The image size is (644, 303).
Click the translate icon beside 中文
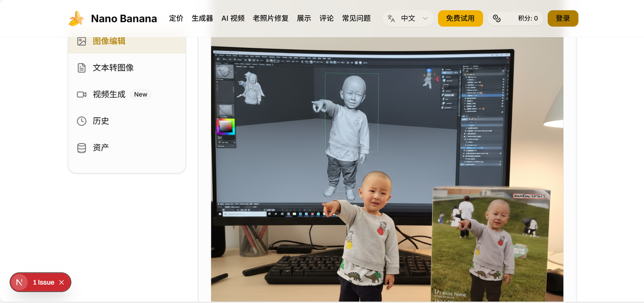(391, 19)
